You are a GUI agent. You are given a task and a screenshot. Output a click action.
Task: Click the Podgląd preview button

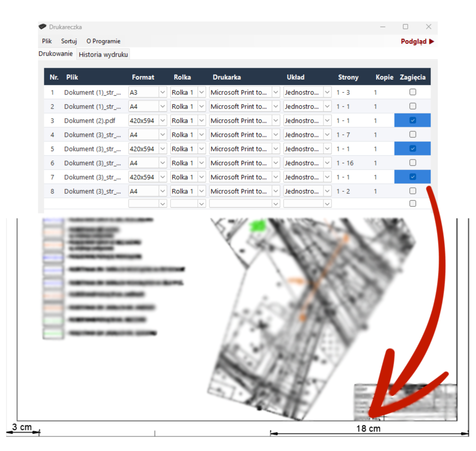[x=417, y=41]
